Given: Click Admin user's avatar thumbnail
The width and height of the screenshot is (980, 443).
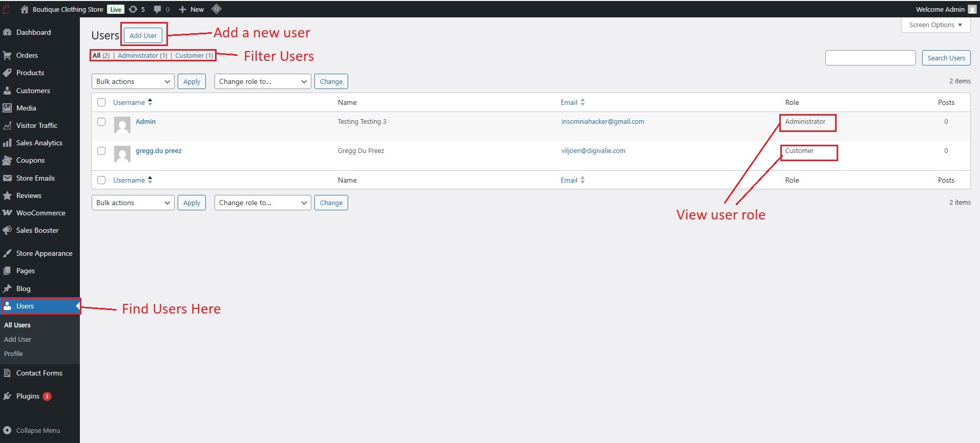Looking at the screenshot, I should tap(122, 125).
